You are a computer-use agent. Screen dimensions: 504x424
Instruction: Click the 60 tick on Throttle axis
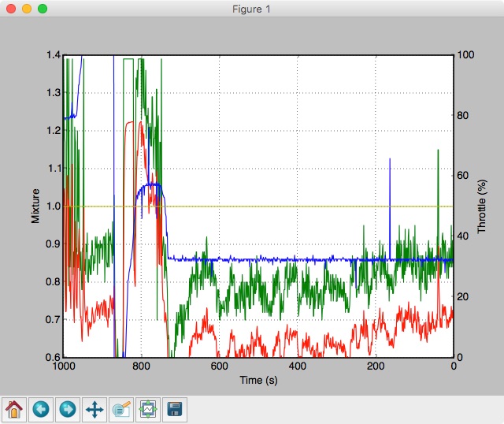point(462,176)
